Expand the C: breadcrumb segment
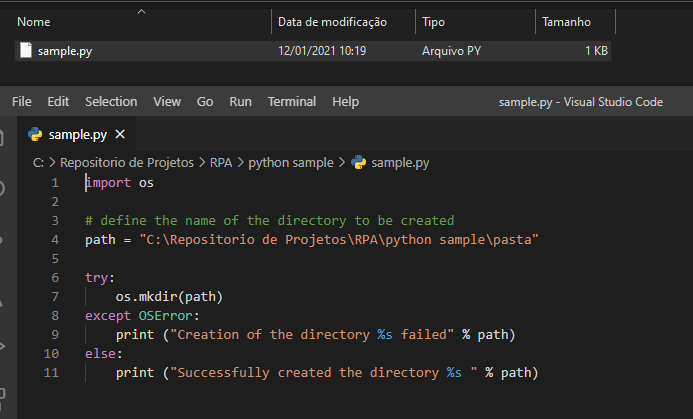Image resolution: width=693 pixels, height=419 pixels. pyautogui.click(x=38, y=162)
